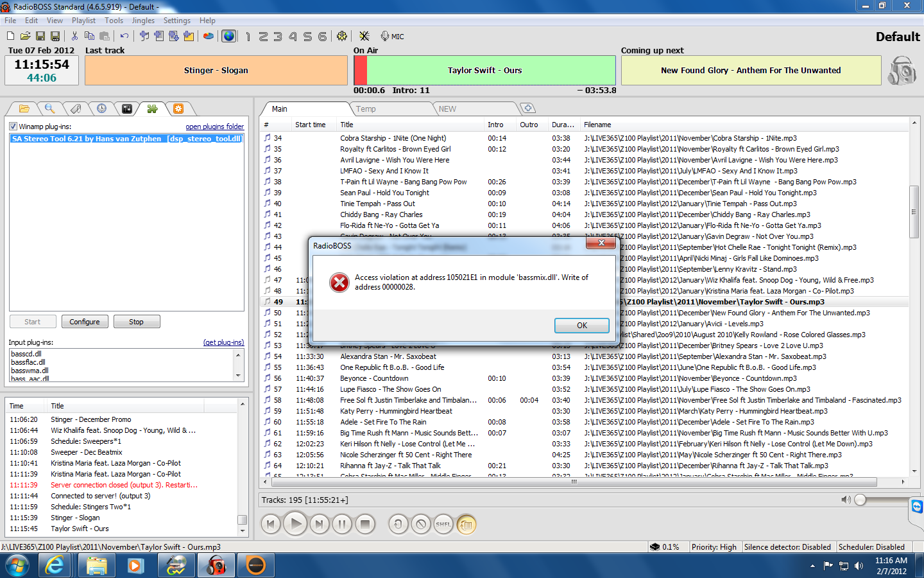
Task: Open the Jingles menu
Action: [143, 21]
